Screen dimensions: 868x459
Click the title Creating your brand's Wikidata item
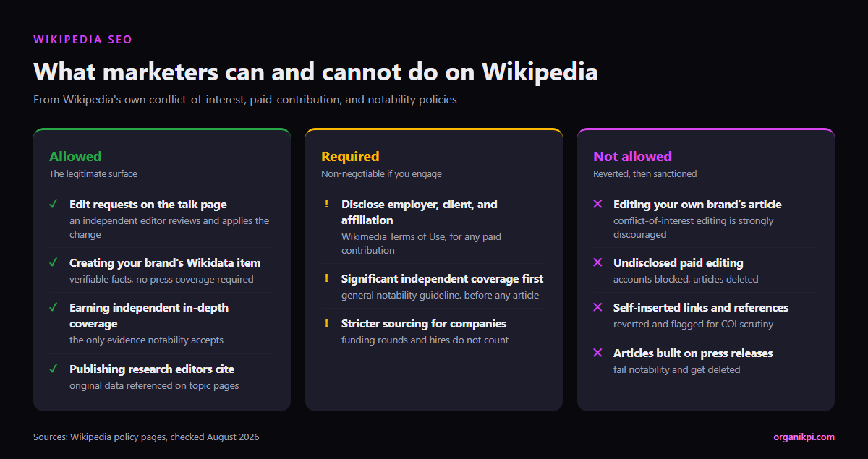[165, 263]
